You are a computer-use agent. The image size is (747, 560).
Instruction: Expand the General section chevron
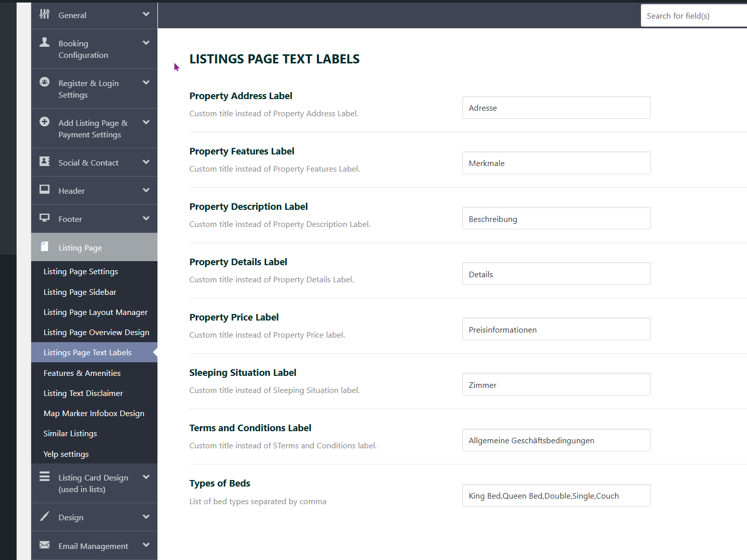coord(146,14)
